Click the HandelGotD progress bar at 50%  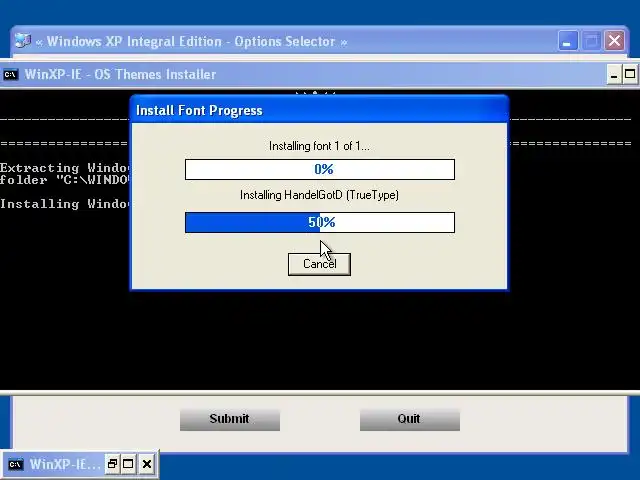(320, 222)
